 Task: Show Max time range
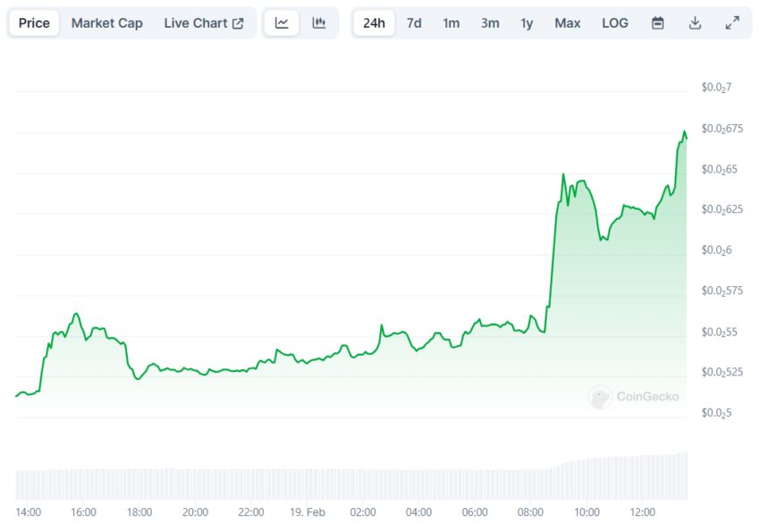click(x=567, y=23)
